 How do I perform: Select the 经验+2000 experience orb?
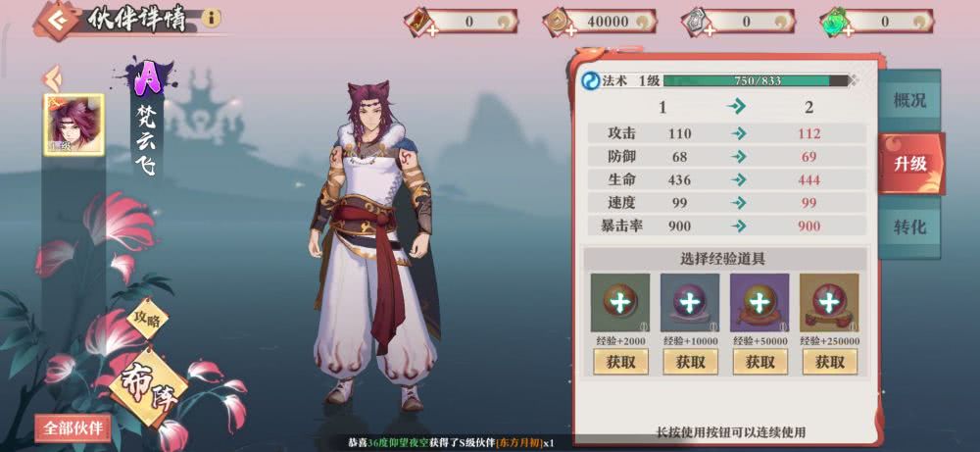(x=620, y=303)
